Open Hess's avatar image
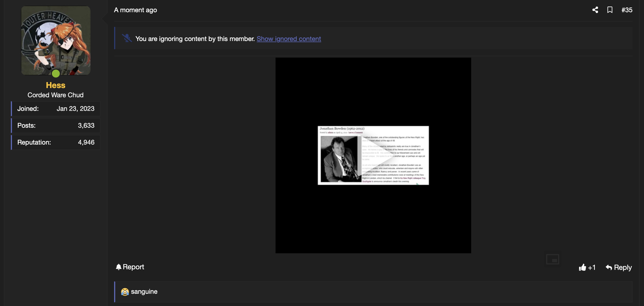Image resolution: width=644 pixels, height=306 pixels. (x=56, y=40)
